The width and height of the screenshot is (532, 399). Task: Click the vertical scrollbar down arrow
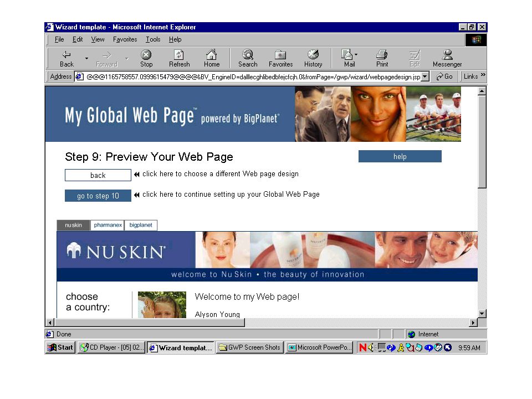pyautogui.click(x=482, y=314)
